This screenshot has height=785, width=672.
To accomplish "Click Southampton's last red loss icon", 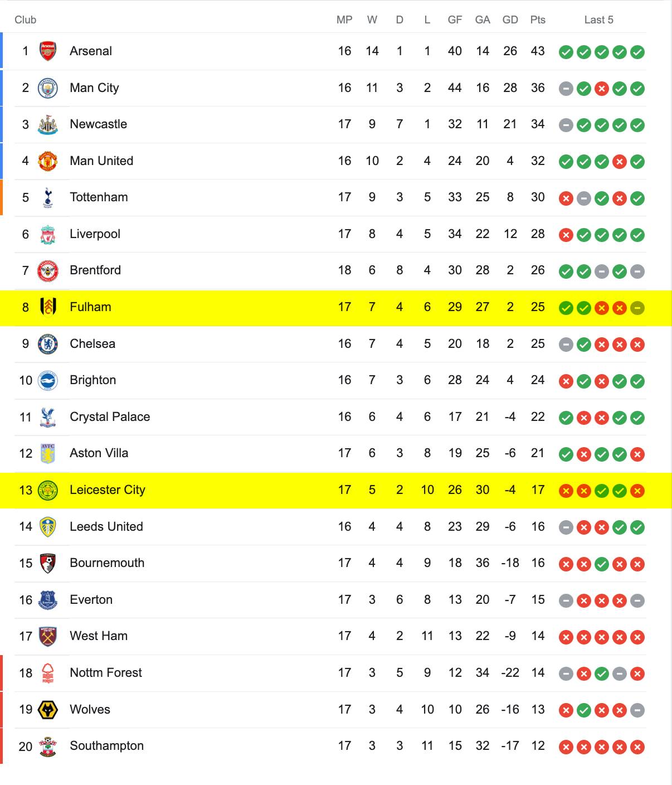I will click(637, 747).
